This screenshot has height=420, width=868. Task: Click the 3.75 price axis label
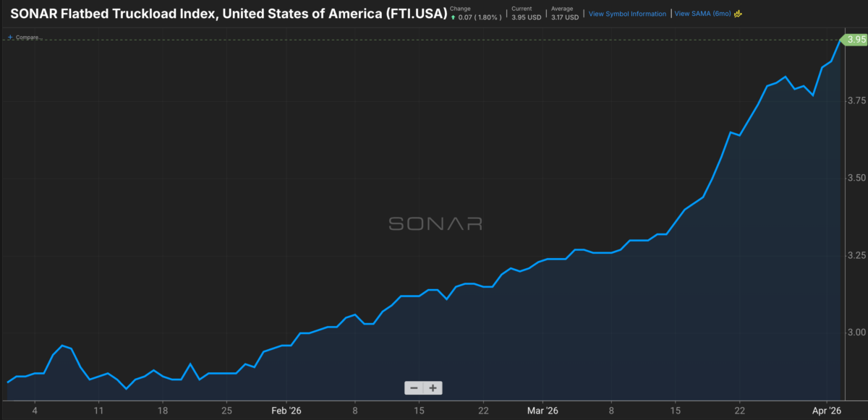[856, 100]
